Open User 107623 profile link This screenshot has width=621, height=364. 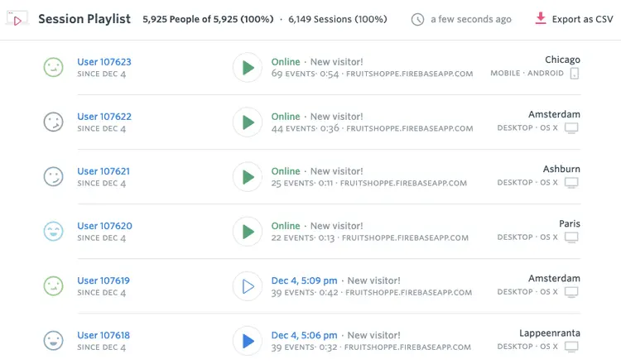tap(103, 62)
